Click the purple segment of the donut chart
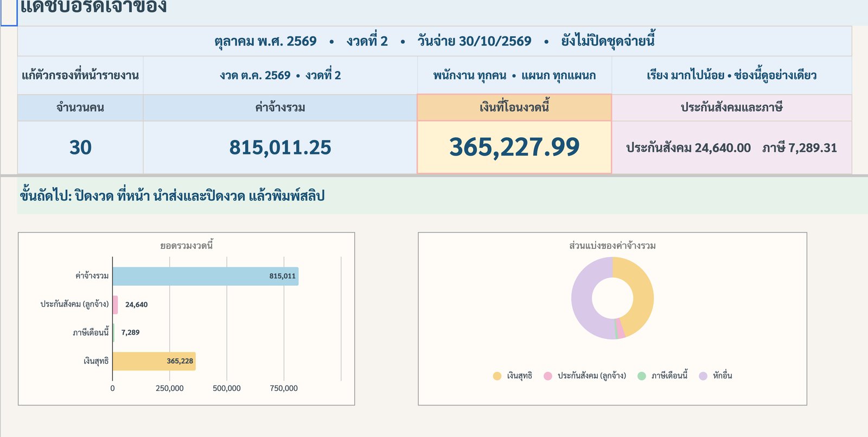 (583, 298)
